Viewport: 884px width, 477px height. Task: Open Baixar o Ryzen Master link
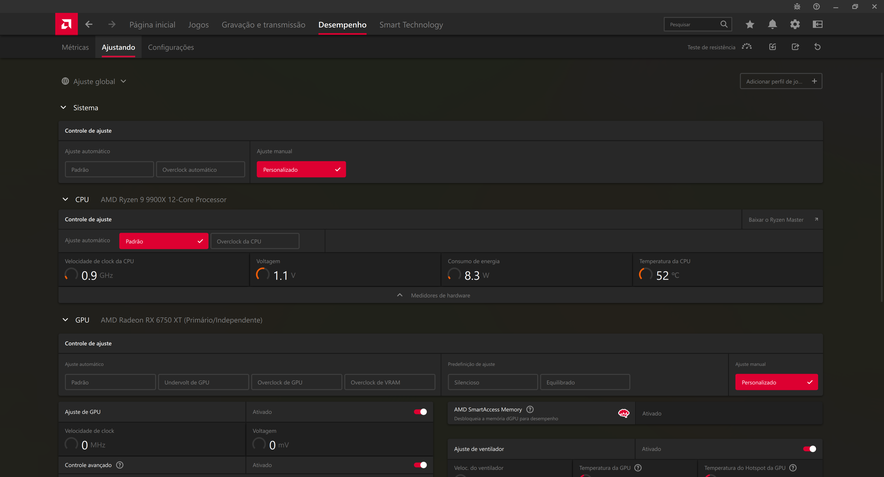783,219
